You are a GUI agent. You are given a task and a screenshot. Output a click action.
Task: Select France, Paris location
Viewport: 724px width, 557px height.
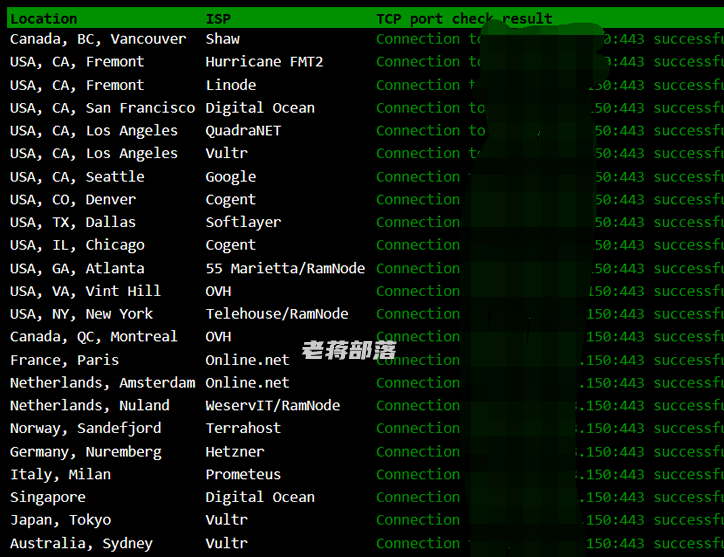65,360
